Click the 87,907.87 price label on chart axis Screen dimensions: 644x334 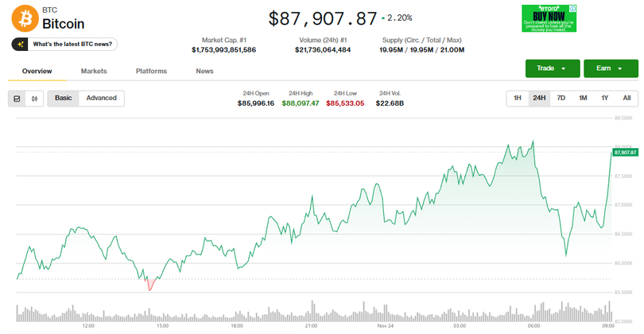pos(625,151)
